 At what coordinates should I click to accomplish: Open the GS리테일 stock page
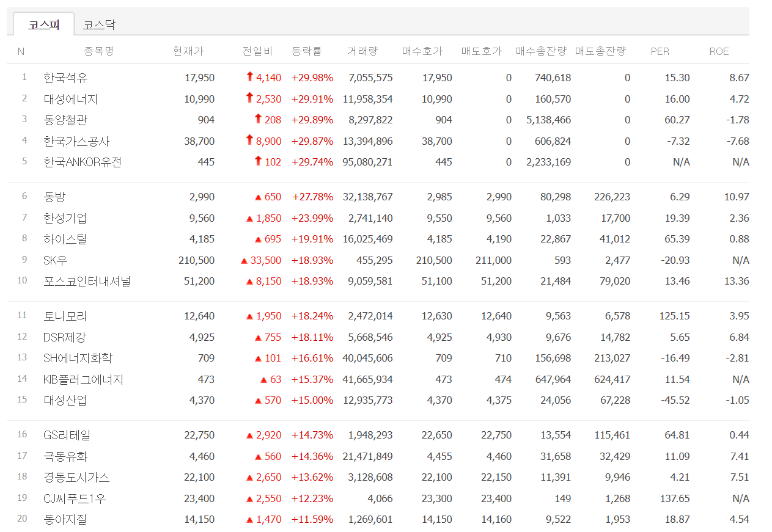(67, 435)
